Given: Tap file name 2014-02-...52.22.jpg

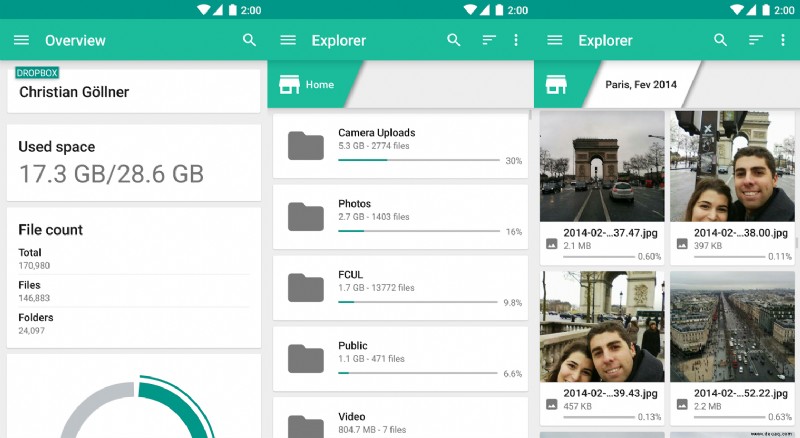Looking at the screenshot, I should pyautogui.click(x=741, y=394).
